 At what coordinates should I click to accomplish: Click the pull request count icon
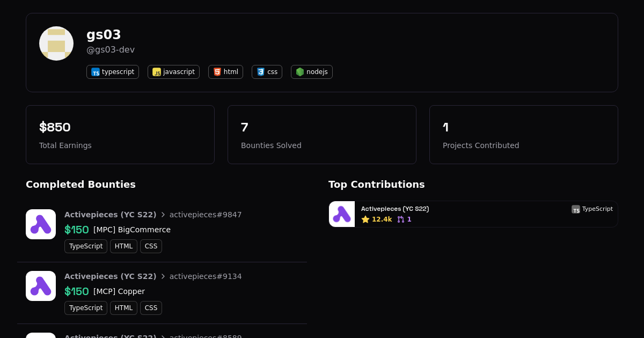pos(401,219)
